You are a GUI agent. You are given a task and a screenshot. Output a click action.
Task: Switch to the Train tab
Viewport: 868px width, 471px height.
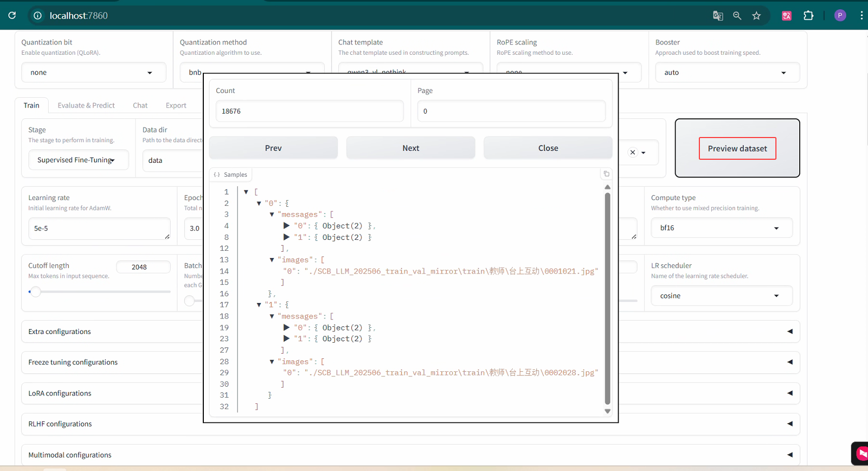coord(32,105)
